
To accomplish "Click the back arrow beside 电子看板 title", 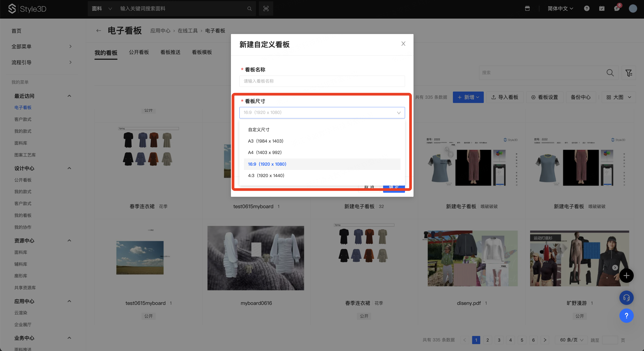I will (98, 31).
